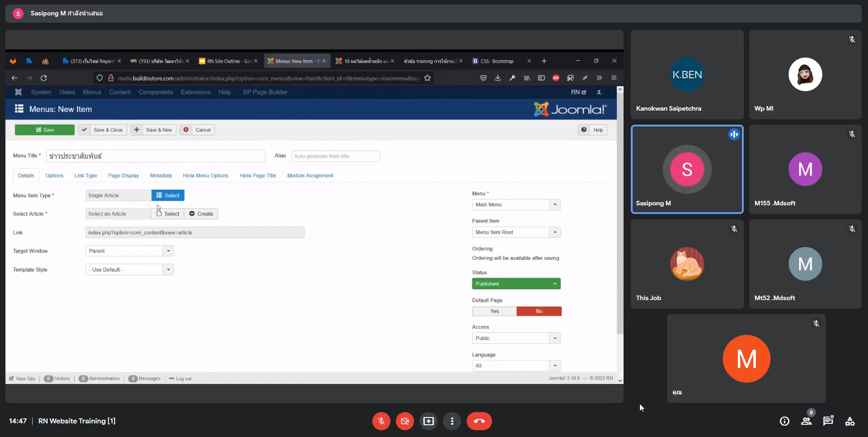Viewport: 868px width, 437px height.
Task: Click the end call hang-up button
Action: (479, 421)
